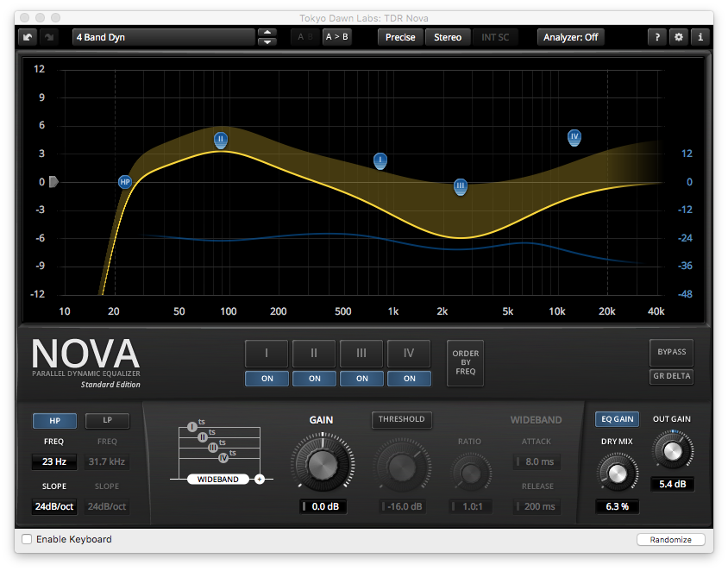Image resolution: width=728 pixels, height=571 pixels.
Task: Open the INT SC sidechain menu
Action: click(495, 37)
